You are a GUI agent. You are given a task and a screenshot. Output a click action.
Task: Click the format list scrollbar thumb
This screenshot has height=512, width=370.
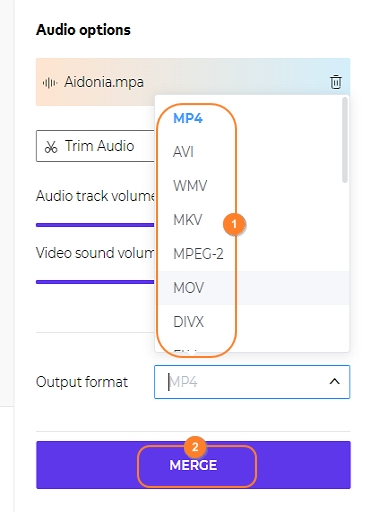pyautogui.click(x=345, y=140)
